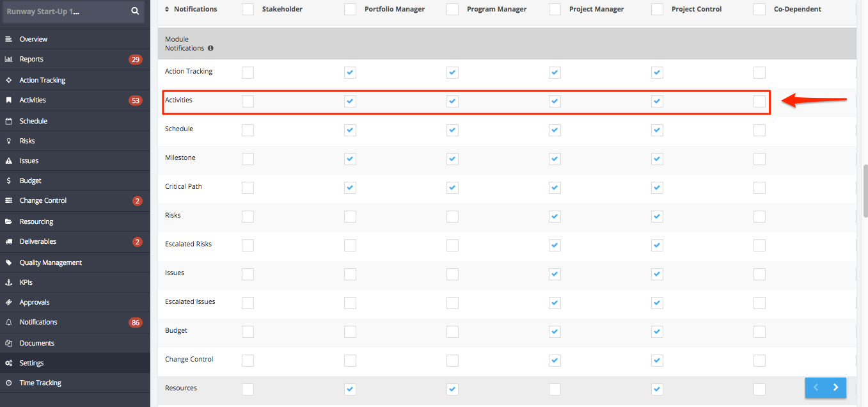
Task: Uncheck Action Tracking for Program Manager
Action: (x=452, y=72)
